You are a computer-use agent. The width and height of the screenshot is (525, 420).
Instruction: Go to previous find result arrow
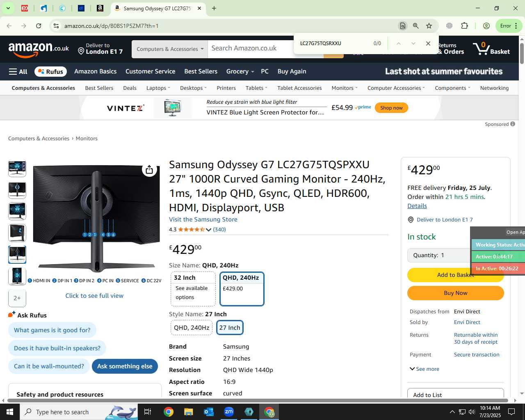(x=398, y=43)
